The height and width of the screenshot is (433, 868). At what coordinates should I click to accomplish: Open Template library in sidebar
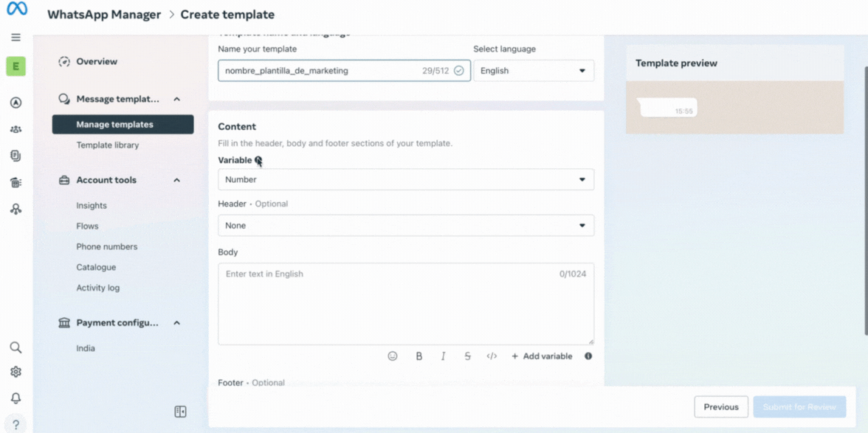108,145
